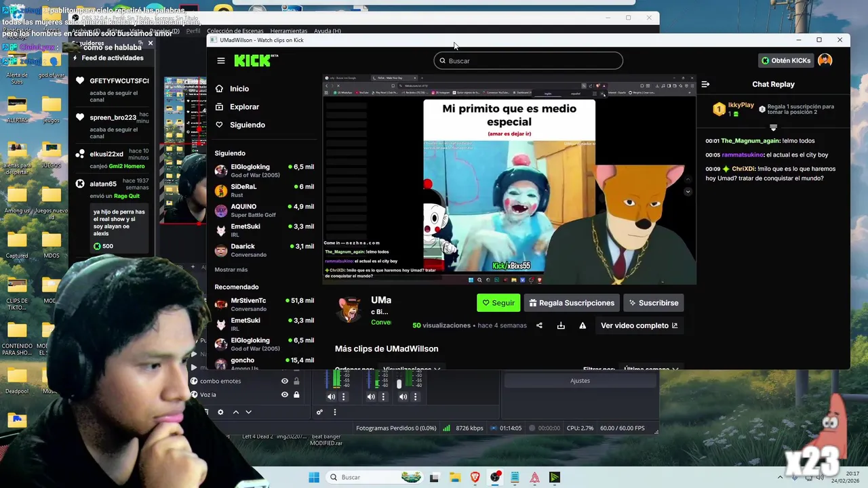Open Colección de Escenas menu in OBS

click(x=235, y=31)
